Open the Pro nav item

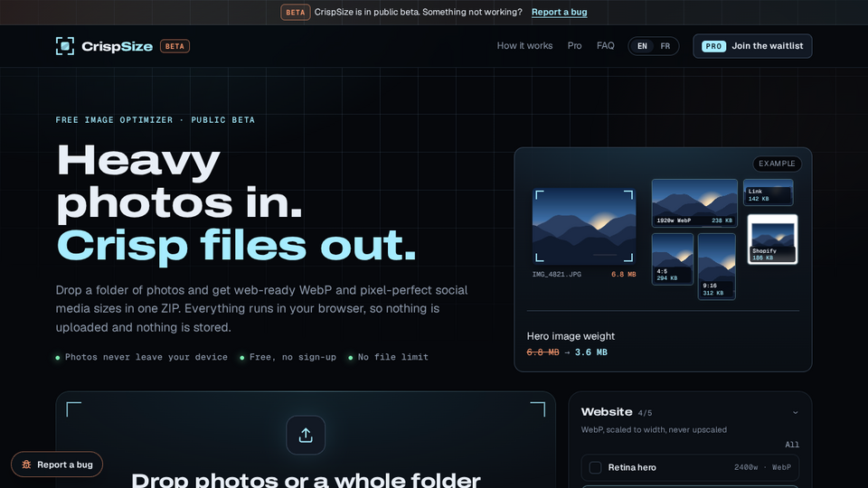(574, 46)
